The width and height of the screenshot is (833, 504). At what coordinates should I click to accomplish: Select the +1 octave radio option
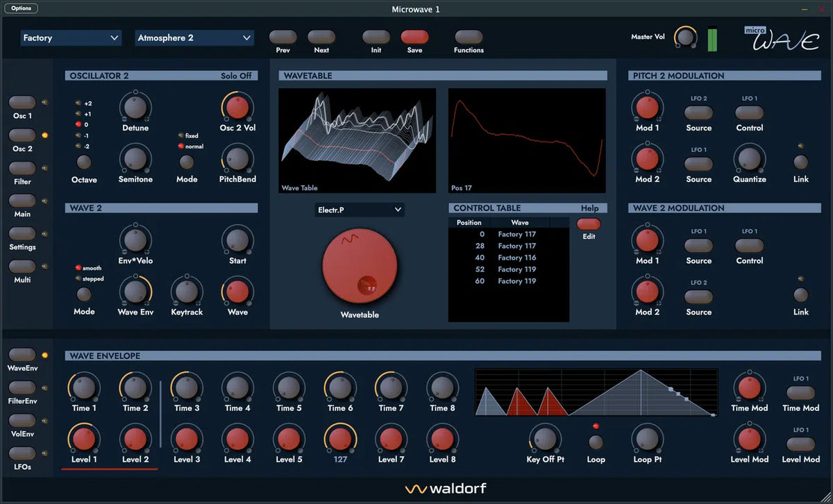point(77,114)
